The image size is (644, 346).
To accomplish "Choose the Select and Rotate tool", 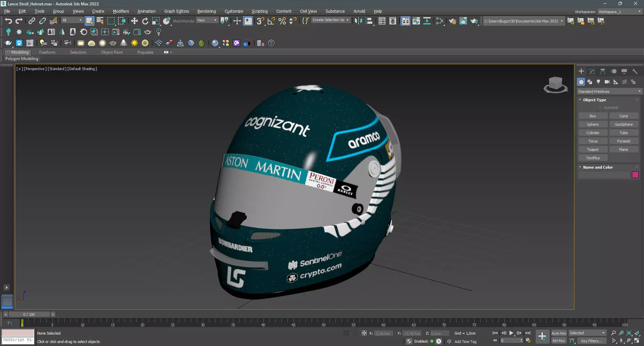I will click(x=145, y=21).
